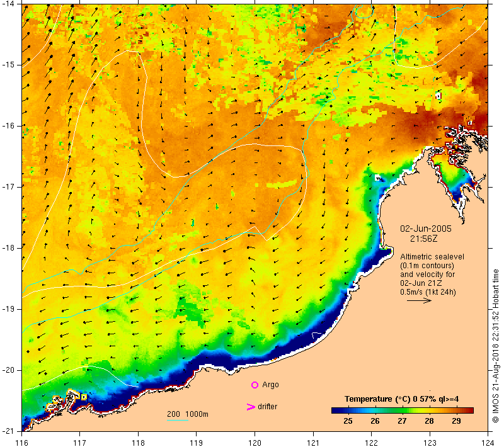Click the latitude label -15

point(8,65)
